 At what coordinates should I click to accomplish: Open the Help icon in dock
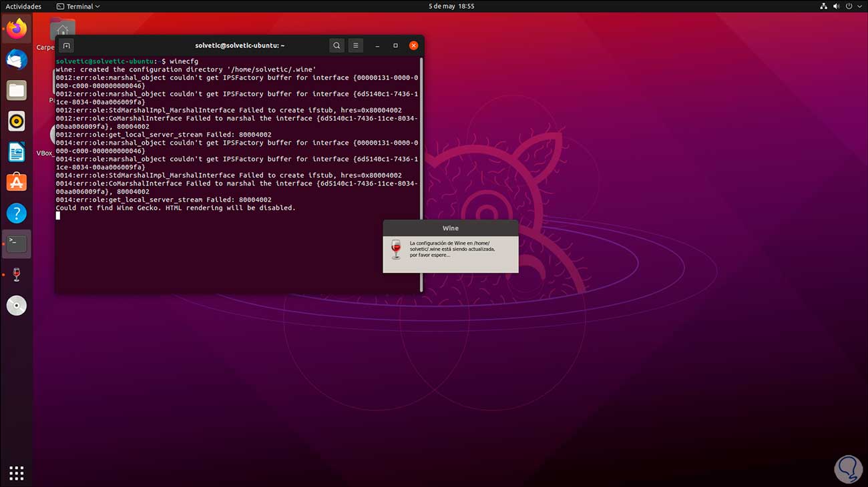(17, 213)
